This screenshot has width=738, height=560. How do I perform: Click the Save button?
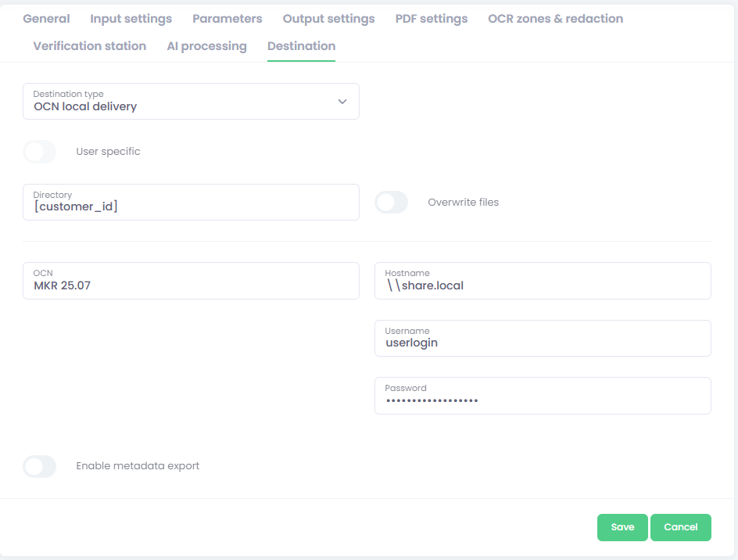(x=622, y=527)
